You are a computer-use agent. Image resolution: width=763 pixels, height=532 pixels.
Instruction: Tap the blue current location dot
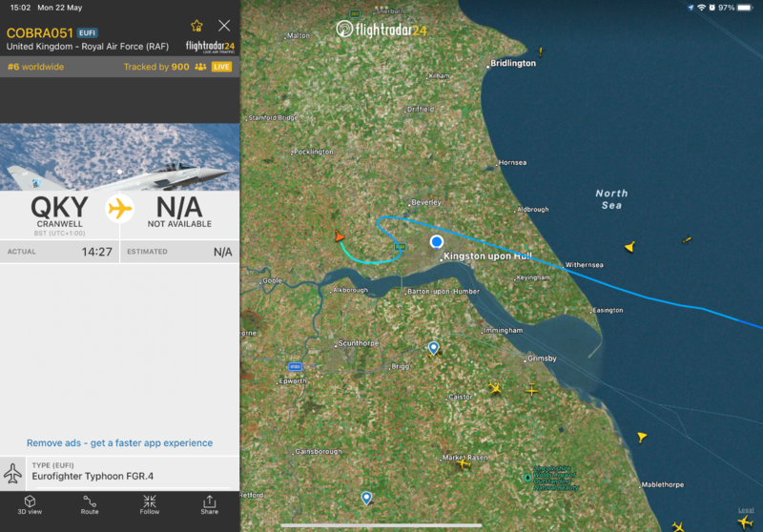click(437, 241)
